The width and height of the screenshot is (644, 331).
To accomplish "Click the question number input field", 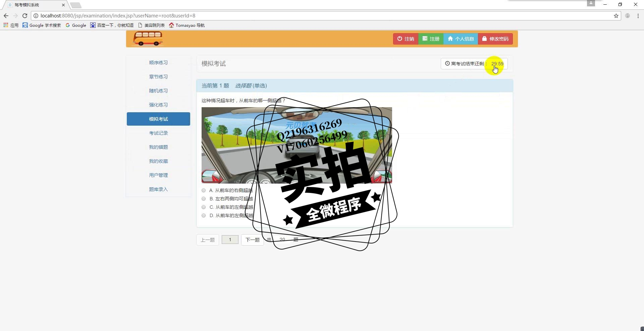I will pyautogui.click(x=230, y=240).
